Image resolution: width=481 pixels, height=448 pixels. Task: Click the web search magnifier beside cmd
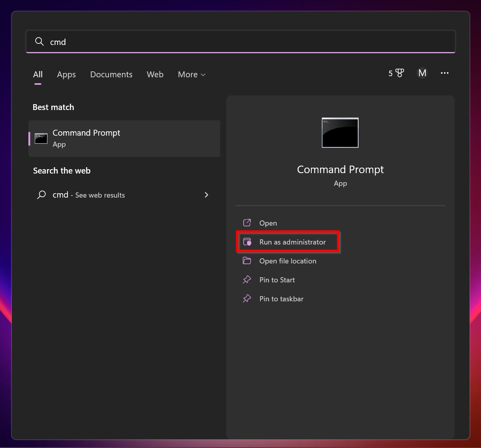pyautogui.click(x=41, y=195)
